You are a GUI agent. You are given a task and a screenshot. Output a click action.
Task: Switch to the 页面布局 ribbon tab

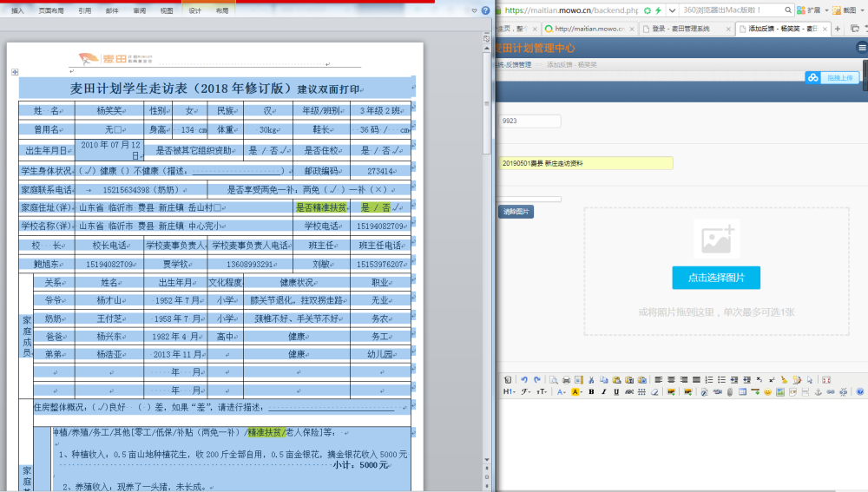pyautogui.click(x=51, y=10)
